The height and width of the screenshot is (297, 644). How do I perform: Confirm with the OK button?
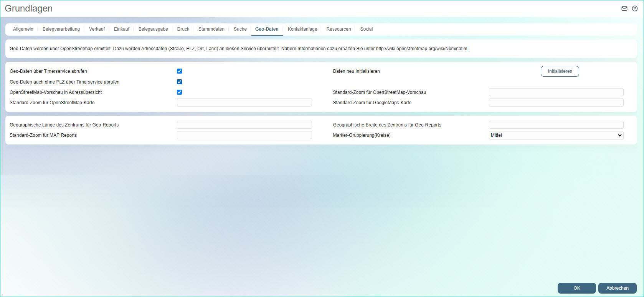point(577,288)
